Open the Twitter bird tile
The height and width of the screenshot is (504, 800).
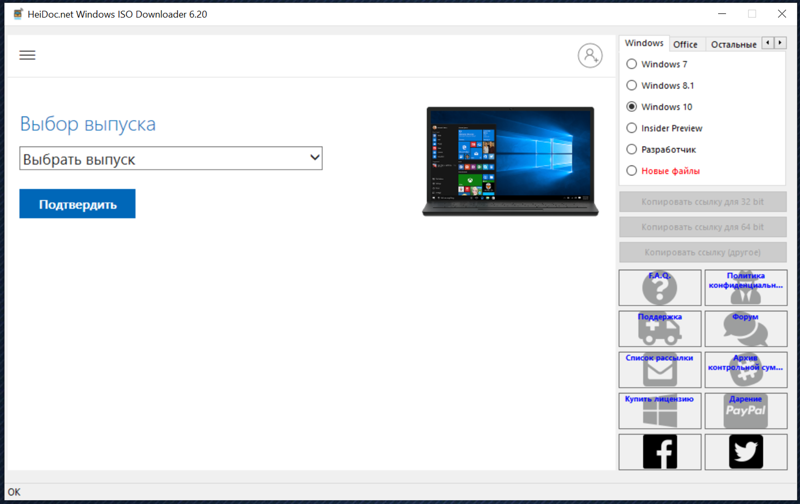click(x=745, y=452)
